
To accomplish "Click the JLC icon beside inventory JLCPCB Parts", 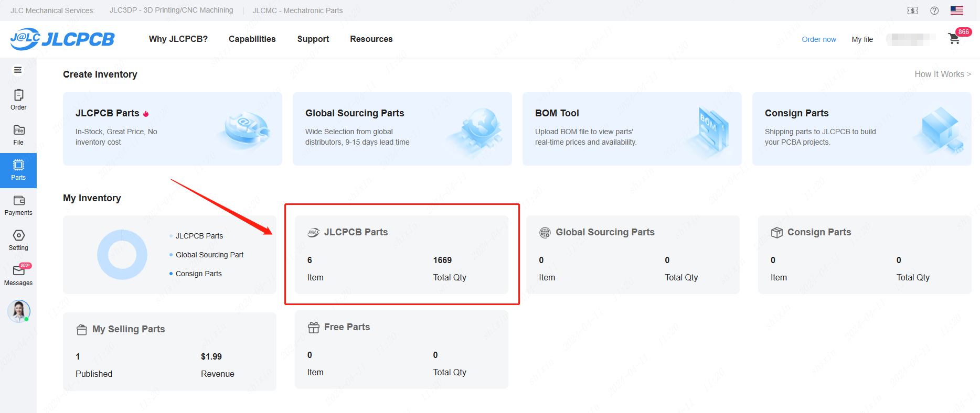I will pyautogui.click(x=314, y=232).
